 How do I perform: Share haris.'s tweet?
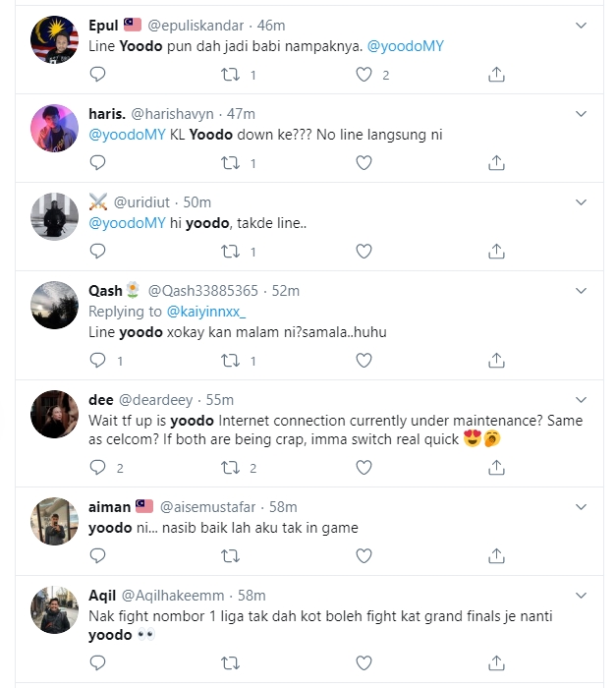(497, 163)
